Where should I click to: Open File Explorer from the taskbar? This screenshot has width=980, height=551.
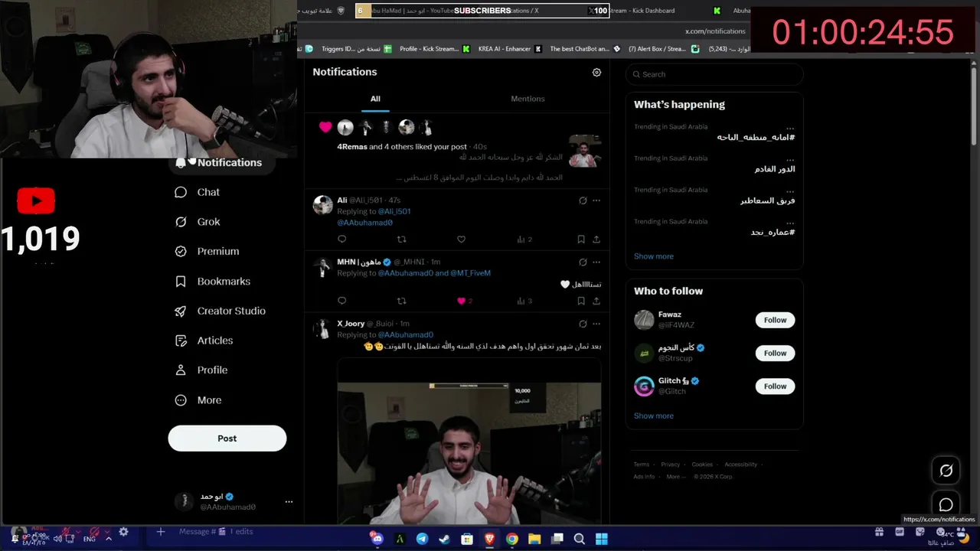[x=534, y=539]
